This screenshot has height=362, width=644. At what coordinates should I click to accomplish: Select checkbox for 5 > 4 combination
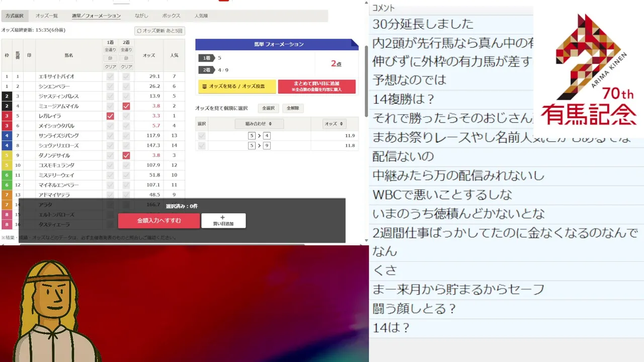click(x=202, y=136)
